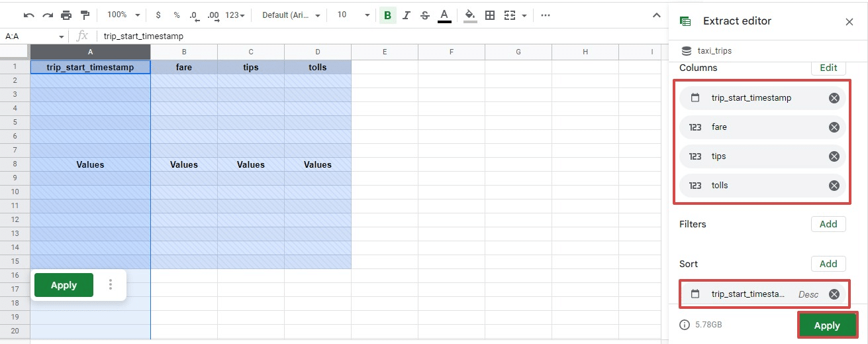Print the spreadsheet using printer icon
This screenshot has height=344, width=868.
[66, 15]
